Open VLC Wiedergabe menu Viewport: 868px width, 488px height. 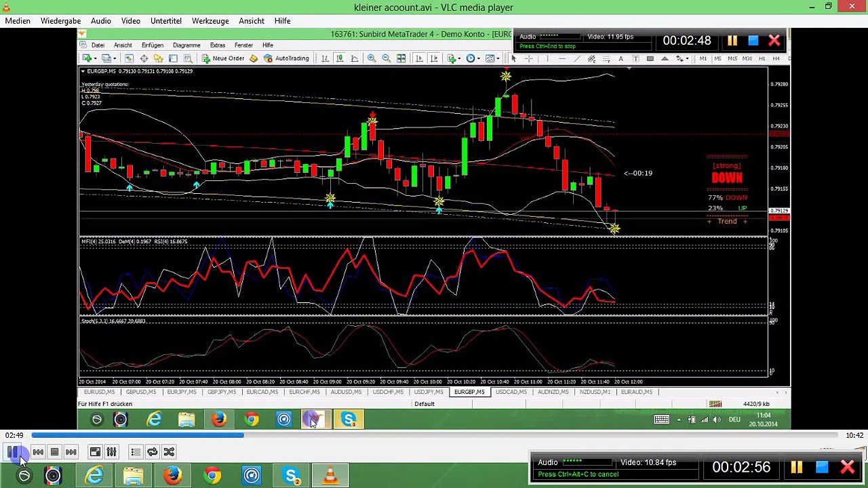60,21
